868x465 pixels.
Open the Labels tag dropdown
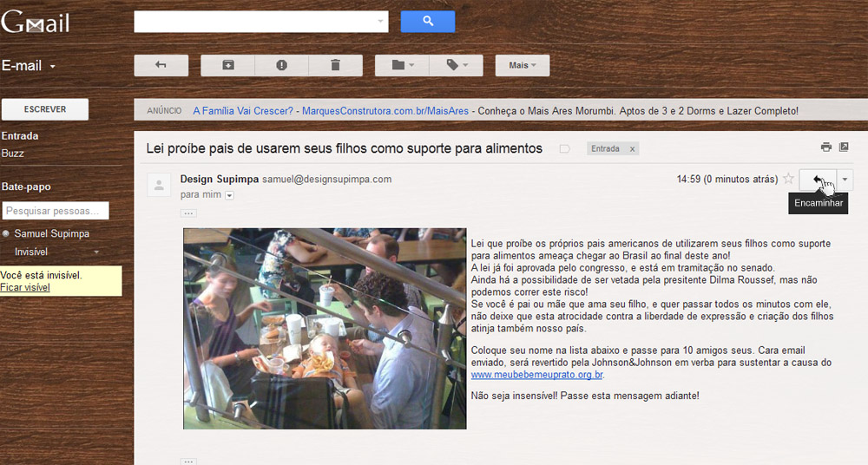click(x=457, y=65)
